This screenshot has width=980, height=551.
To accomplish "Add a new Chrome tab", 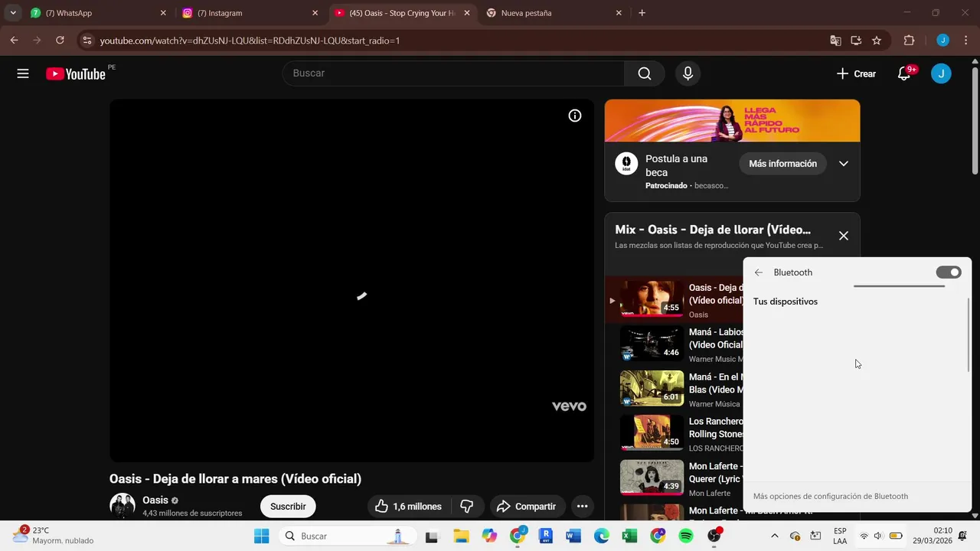I will point(642,13).
